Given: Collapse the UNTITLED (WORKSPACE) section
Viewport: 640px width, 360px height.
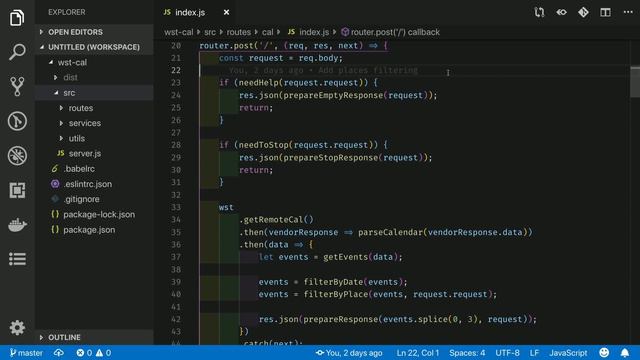Looking at the screenshot, I should [94, 47].
